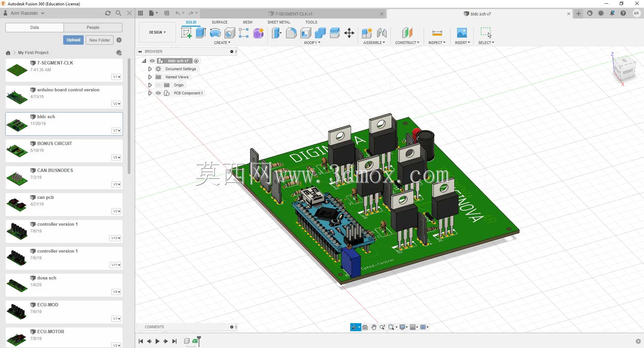Viewport: 644px width, 348px height.
Task: Expand the Origin node
Action: tap(150, 85)
